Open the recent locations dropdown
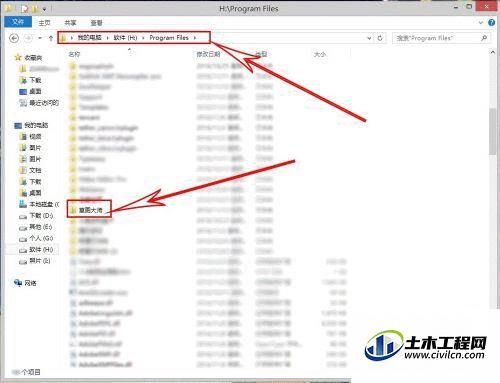Image resolution: width=500 pixels, height=383 pixels. 40,38
